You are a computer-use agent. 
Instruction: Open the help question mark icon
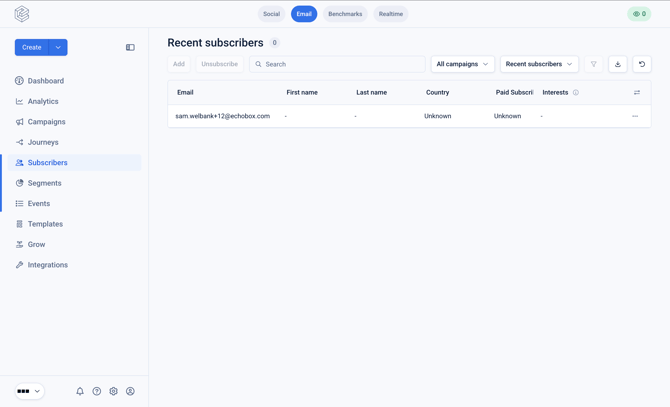tap(97, 391)
